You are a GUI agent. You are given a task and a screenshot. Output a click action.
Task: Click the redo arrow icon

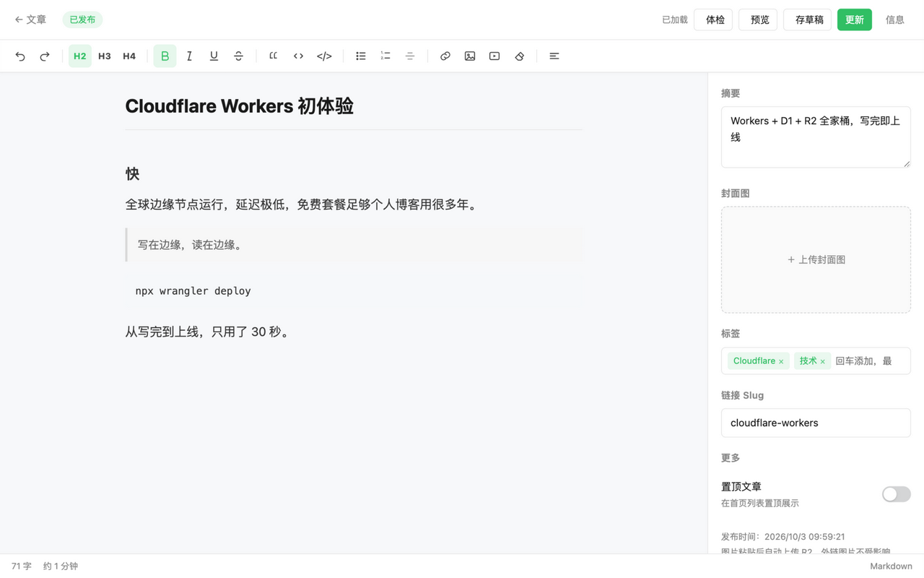45,56
